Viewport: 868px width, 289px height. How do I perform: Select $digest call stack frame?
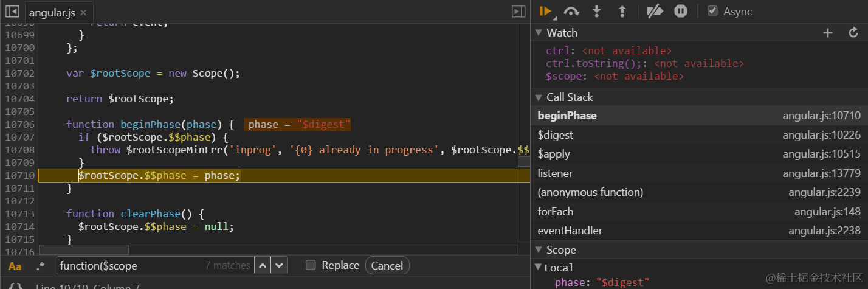pyautogui.click(x=556, y=134)
